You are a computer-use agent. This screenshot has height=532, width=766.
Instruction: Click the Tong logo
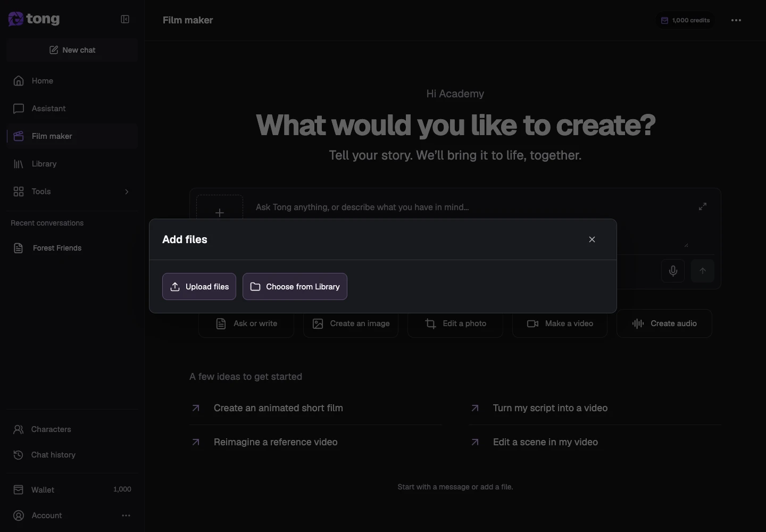34,19
